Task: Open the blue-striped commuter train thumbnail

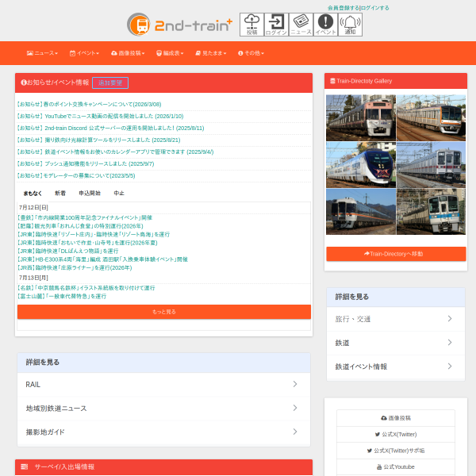Action: pyautogui.click(x=431, y=212)
